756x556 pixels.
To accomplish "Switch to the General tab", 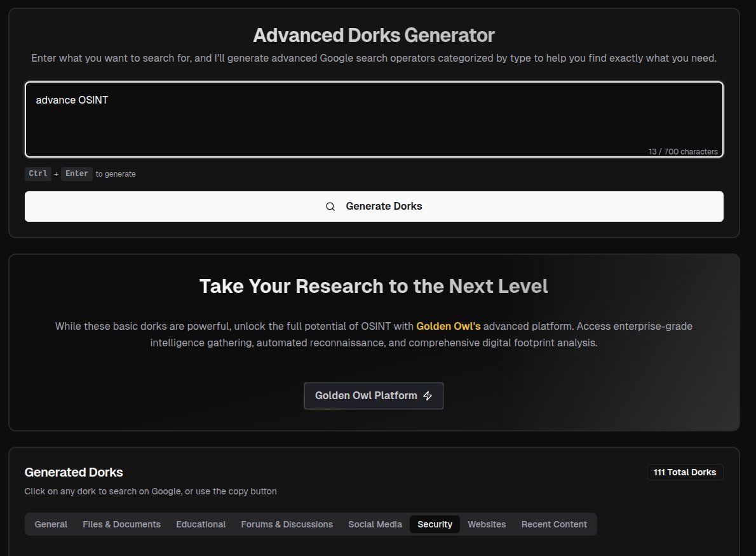I will pyautogui.click(x=51, y=524).
